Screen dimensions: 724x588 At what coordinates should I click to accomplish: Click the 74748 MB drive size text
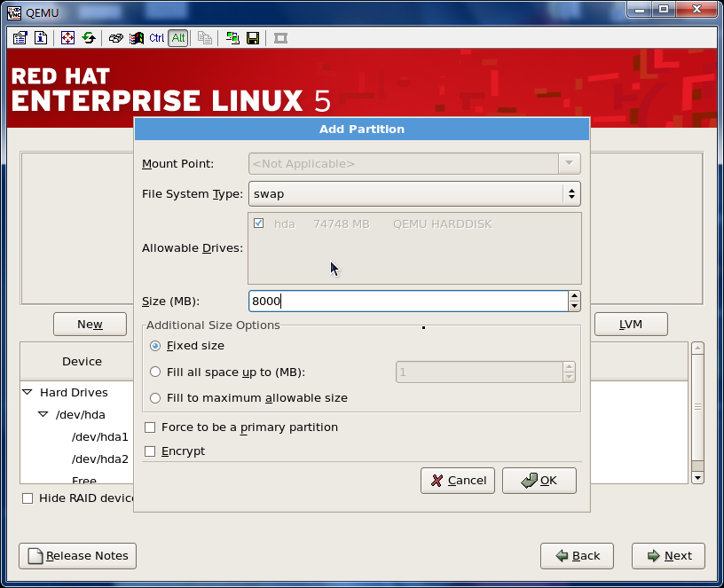(342, 224)
